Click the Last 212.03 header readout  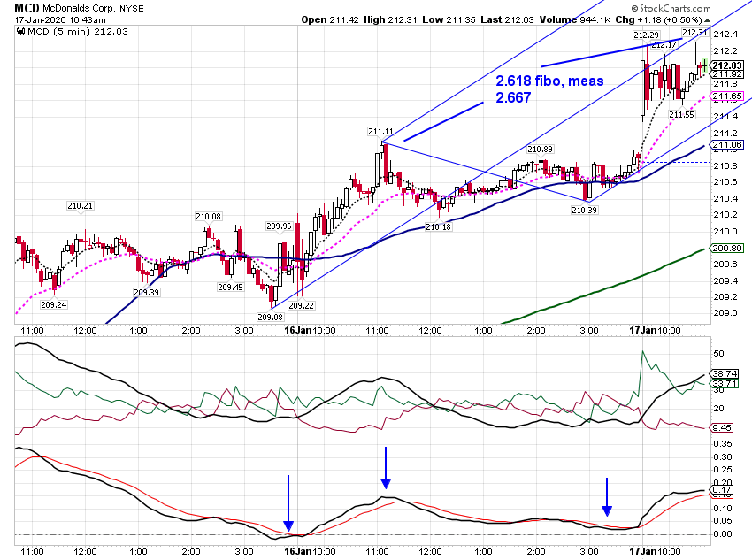tap(508, 19)
